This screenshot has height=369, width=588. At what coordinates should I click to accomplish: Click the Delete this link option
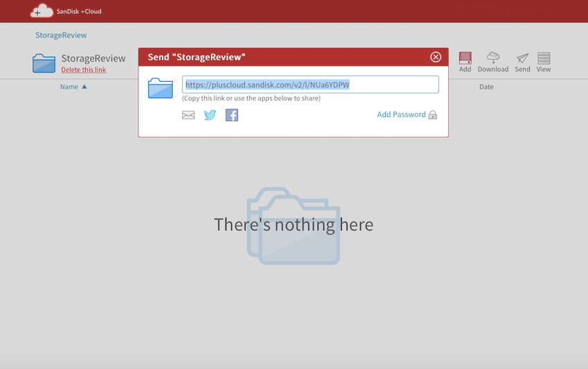coord(84,69)
